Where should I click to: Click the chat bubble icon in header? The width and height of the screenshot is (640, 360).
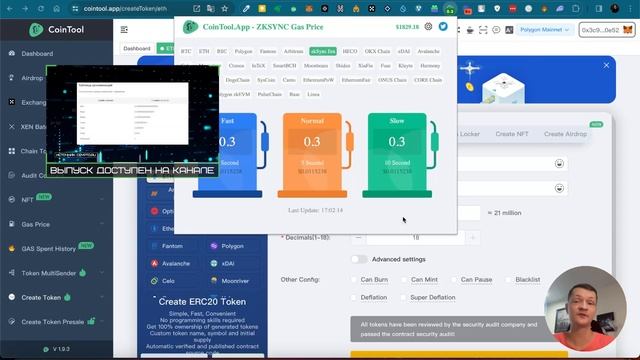click(496, 30)
